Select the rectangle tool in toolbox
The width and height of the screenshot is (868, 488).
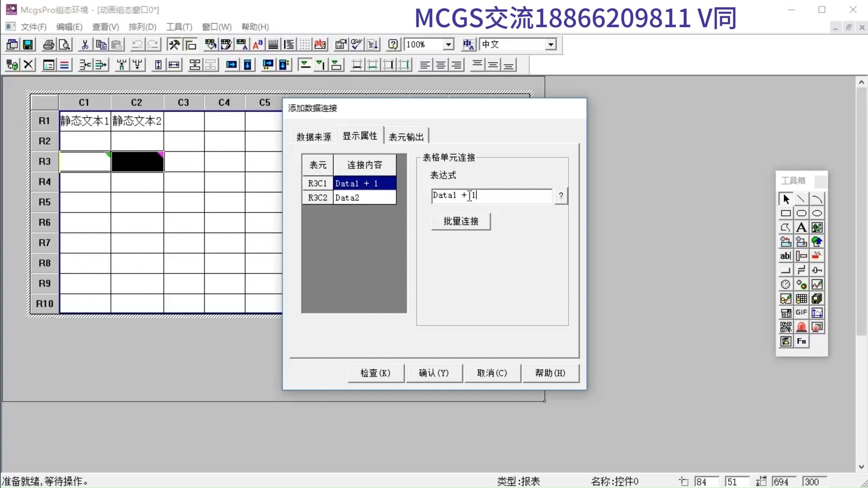point(786,213)
